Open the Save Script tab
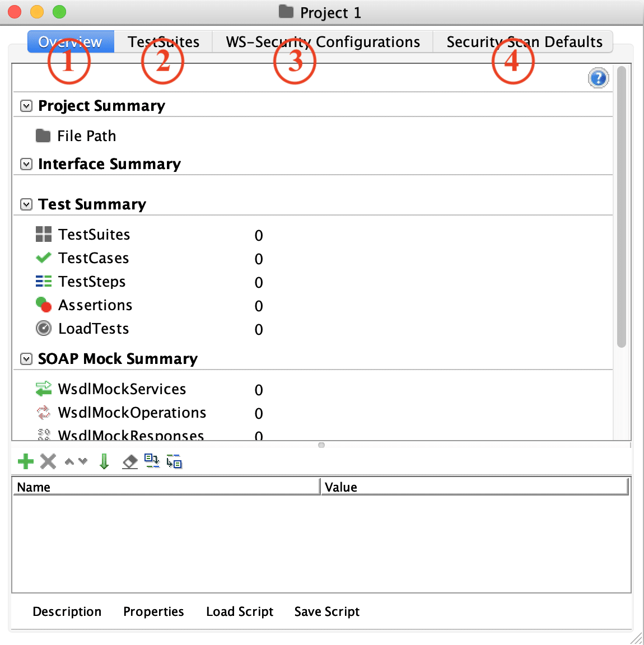The width and height of the screenshot is (644, 645). coord(326,611)
